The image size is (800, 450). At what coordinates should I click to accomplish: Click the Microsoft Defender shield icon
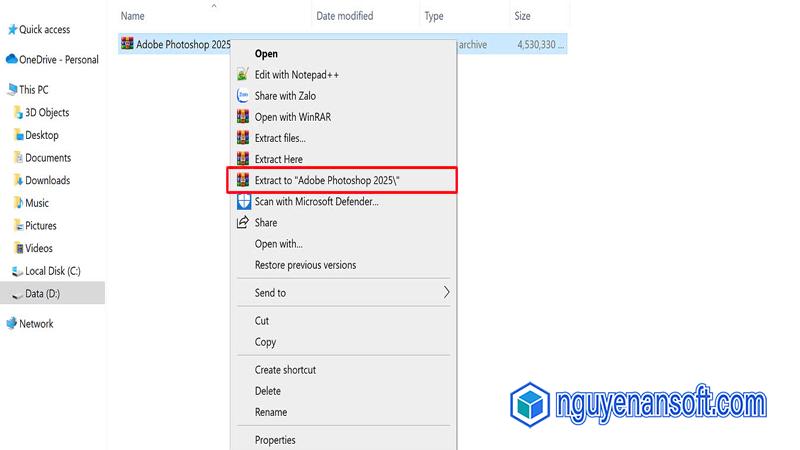[243, 202]
